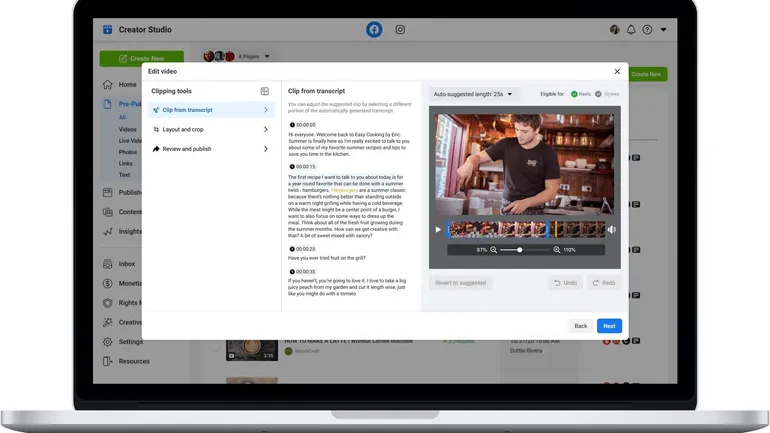Toggle the Clipping tools panel layout icon
Screen dimensions: 770x433
[x=265, y=91]
